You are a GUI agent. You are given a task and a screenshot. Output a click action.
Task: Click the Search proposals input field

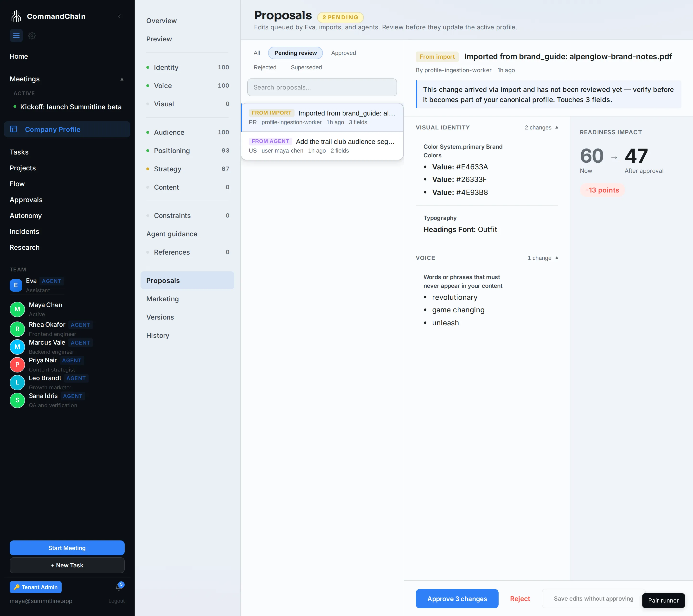(322, 88)
